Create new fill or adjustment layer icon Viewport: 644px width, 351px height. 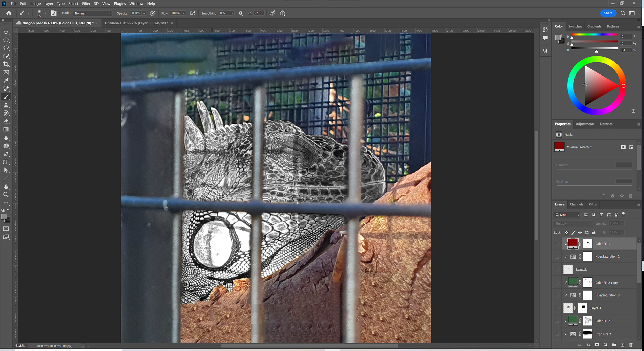(605, 345)
